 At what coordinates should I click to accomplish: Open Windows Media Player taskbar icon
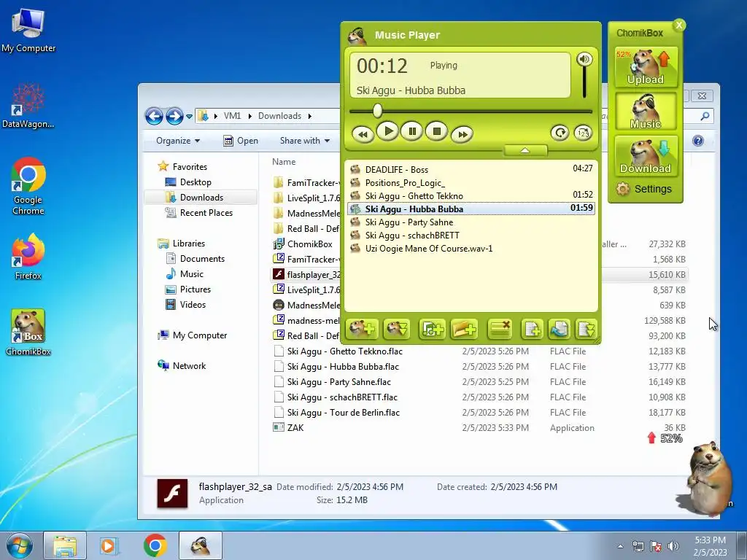(x=109, y=545)
